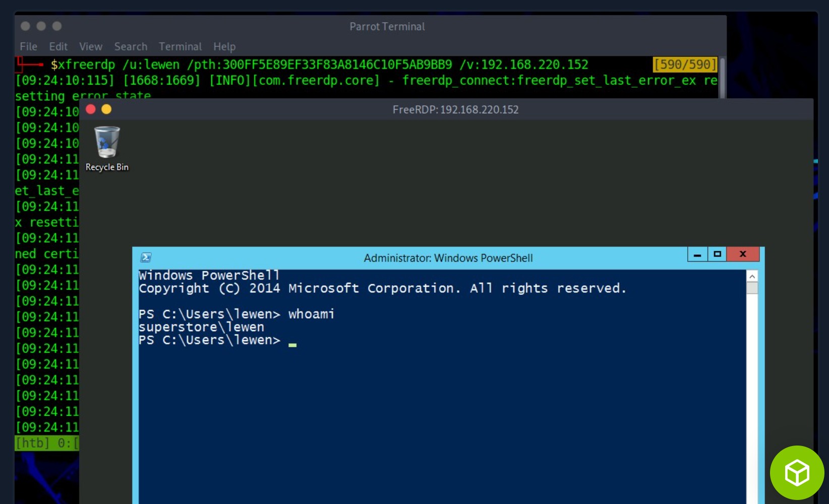829x504 pixels.
Task: Open the Terminal menu in Parrot Terminal
Action: pyautogui.click(x=180, y=46)
